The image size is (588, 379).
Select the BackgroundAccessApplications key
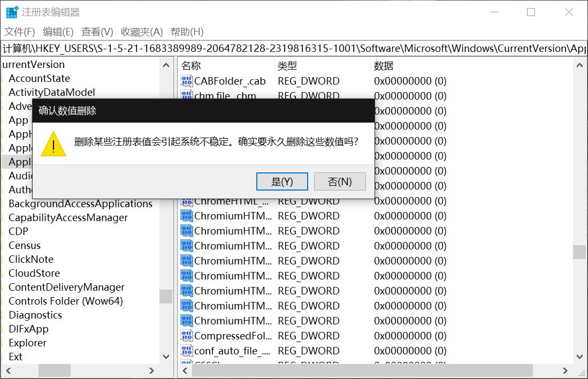(x=80, y=204)
